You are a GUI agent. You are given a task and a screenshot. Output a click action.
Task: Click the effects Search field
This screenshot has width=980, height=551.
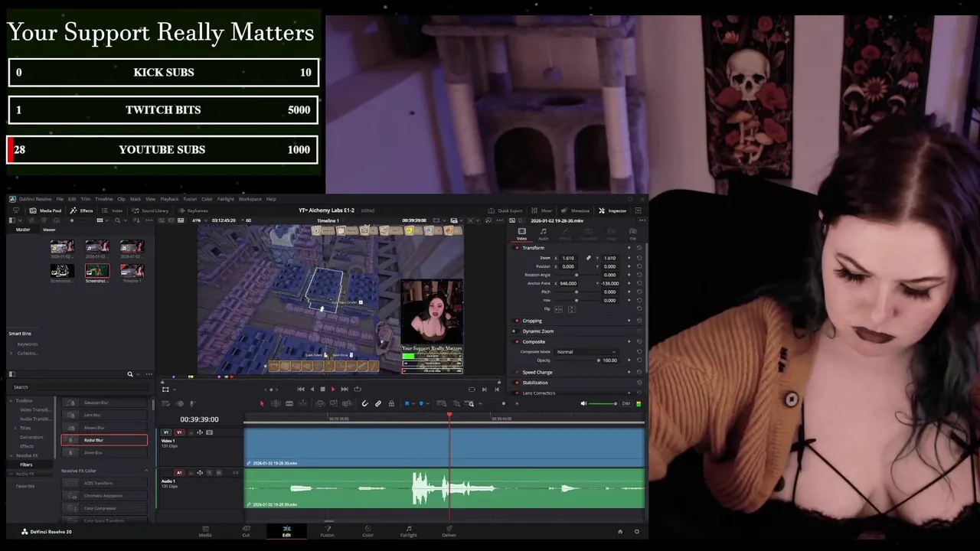(79, 387)
